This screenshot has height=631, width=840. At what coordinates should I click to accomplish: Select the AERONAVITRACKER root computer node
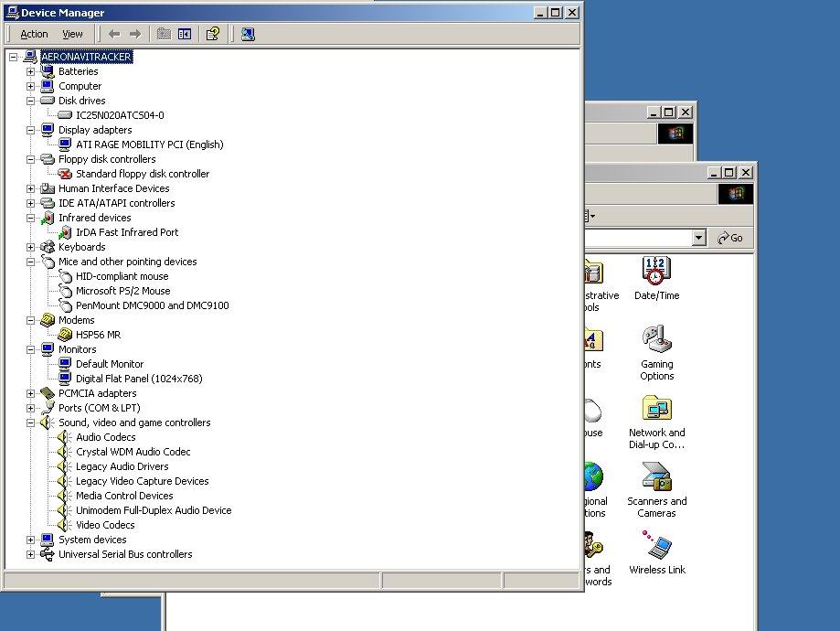pyautogui.click(x=86, y=57)
